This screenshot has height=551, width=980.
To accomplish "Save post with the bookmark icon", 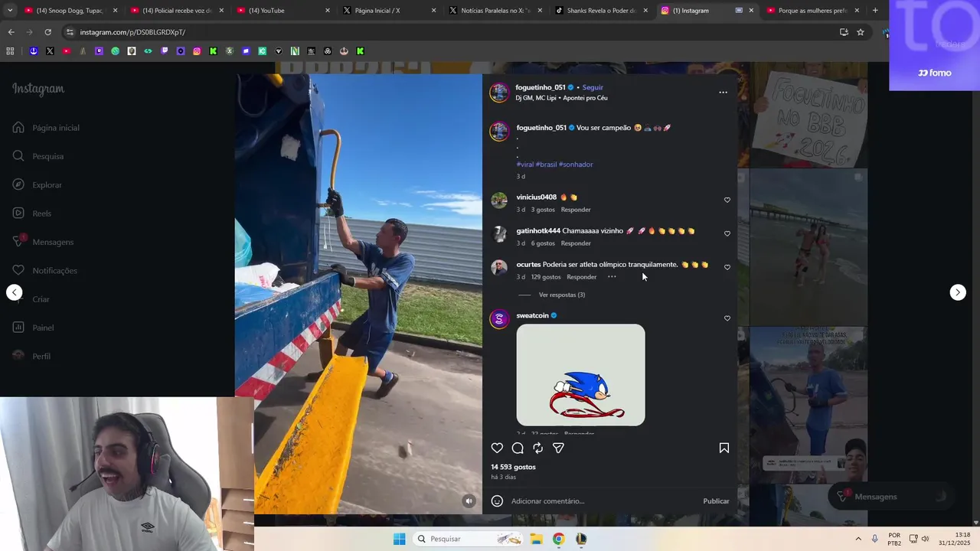I will tap(724, 448).
